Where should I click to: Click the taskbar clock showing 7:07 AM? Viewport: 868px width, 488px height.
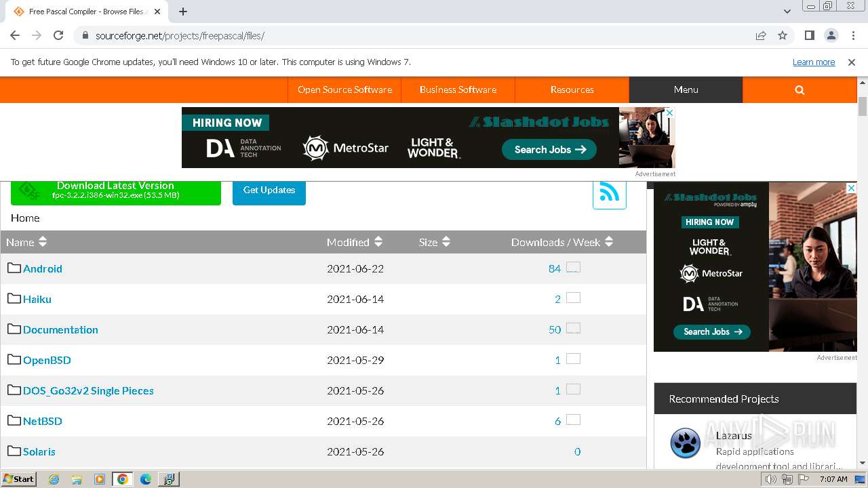pos(833,479)
